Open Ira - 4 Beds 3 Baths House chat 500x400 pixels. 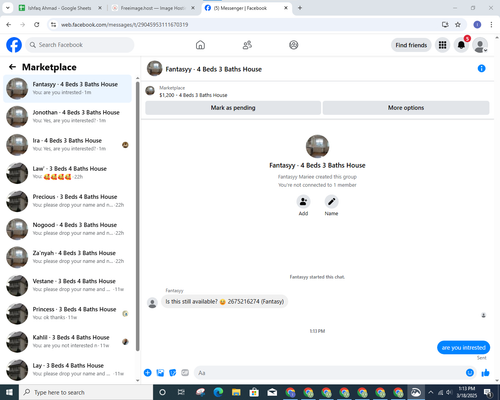click(67, 144)
